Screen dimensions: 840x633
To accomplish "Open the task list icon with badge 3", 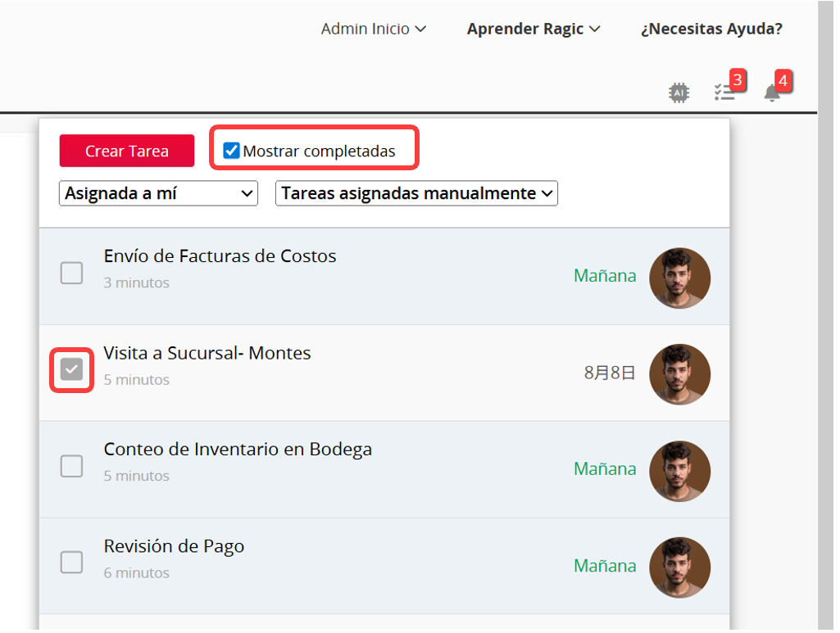I will point(725,92).
